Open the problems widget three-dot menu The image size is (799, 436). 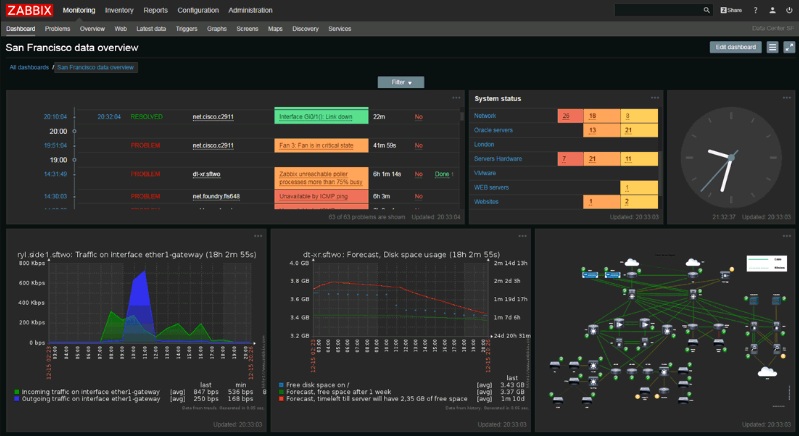click(456, 98)
